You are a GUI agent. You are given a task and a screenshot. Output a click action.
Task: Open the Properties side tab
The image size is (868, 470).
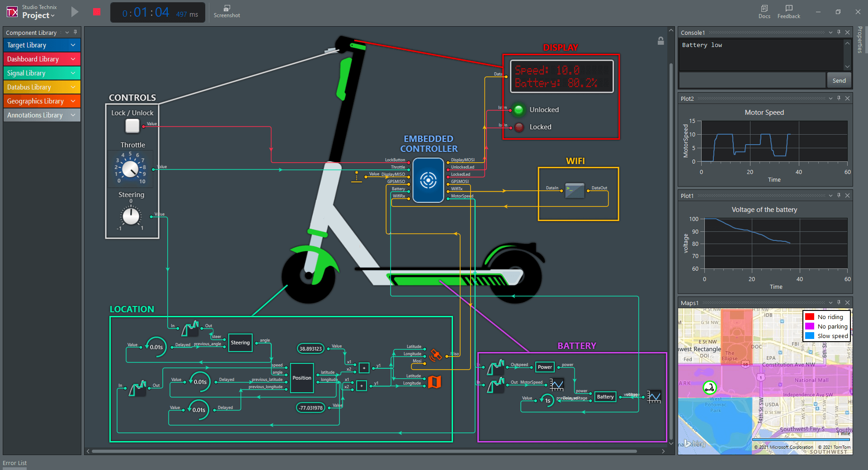[860, 40]
